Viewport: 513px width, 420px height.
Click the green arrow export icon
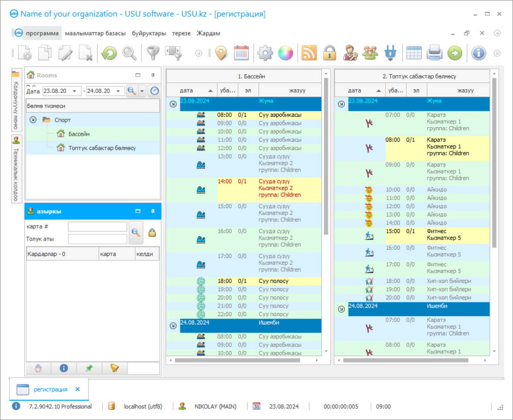[x=455, y=53]
